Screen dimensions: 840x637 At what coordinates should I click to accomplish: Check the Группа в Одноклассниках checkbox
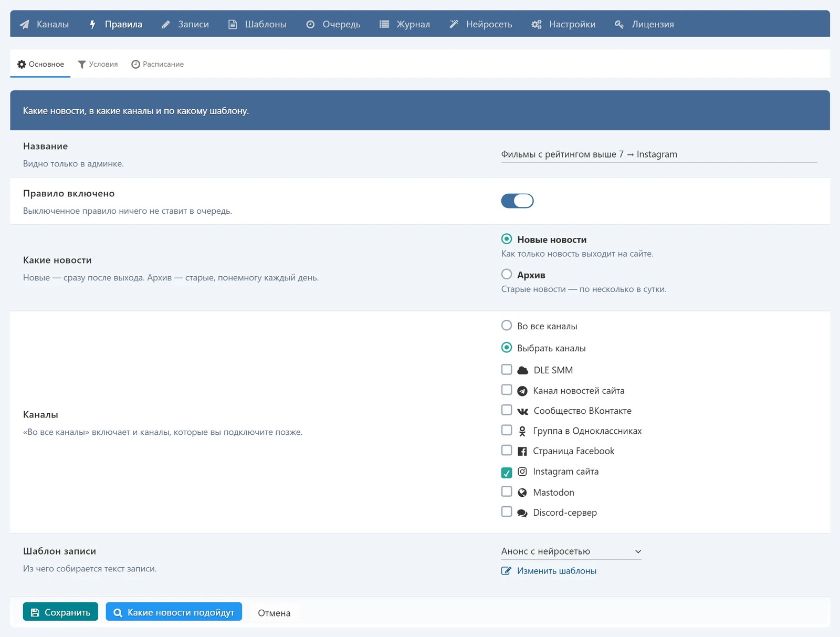point(507,430)
